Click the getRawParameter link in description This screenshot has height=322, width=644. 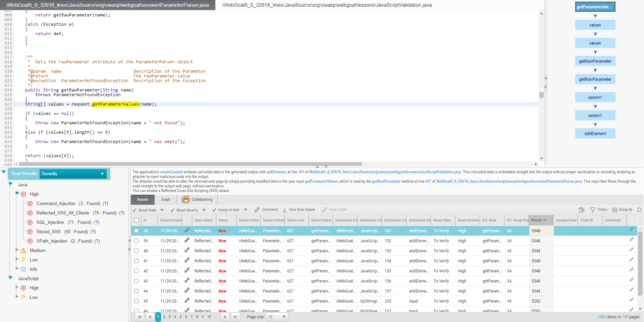click(386, 181)
